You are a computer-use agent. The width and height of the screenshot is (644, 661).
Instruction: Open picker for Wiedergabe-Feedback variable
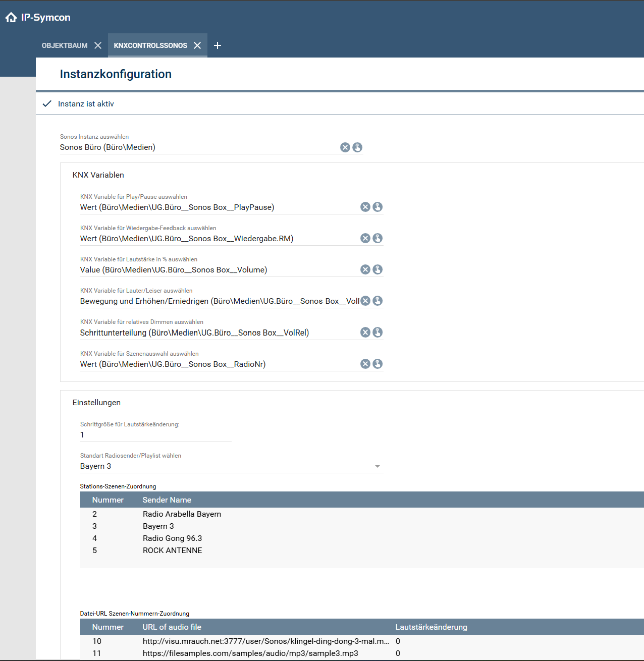[x=378, y=238]
